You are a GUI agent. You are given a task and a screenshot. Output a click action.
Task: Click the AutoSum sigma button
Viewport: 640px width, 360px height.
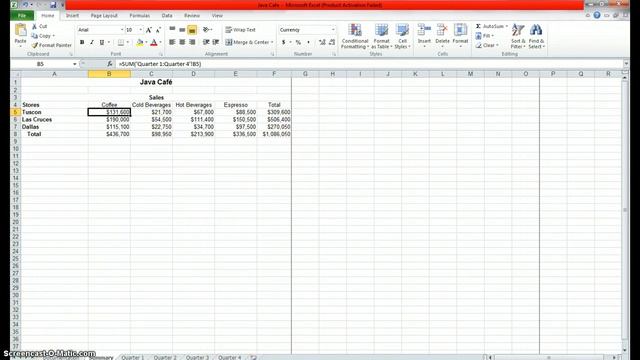[489, 26]
